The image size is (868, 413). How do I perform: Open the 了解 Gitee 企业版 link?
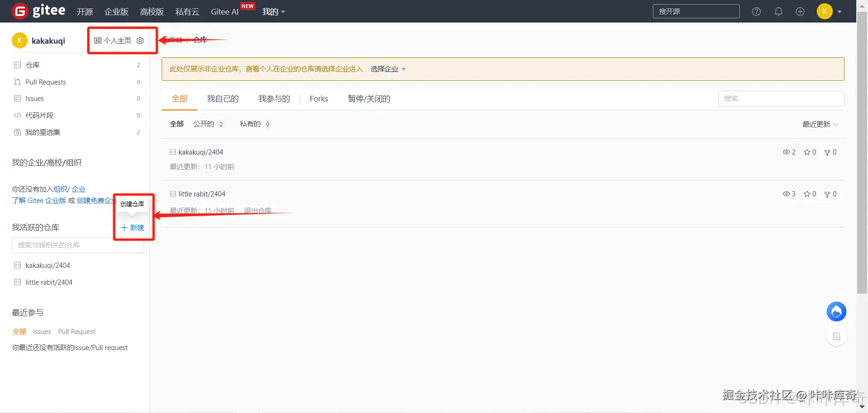[39, 200]
